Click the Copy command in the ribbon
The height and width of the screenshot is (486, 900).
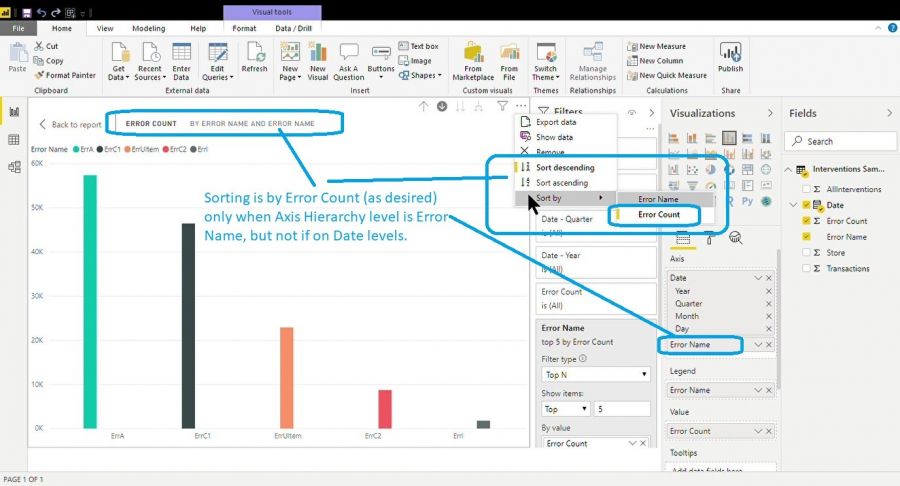tap(48, 61)
